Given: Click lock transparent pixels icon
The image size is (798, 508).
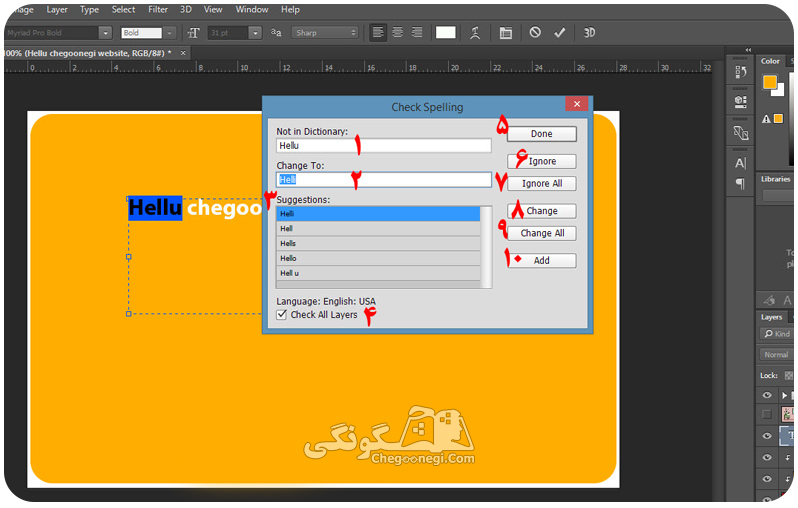Looking at the screenshot, I should pos(788,376).
